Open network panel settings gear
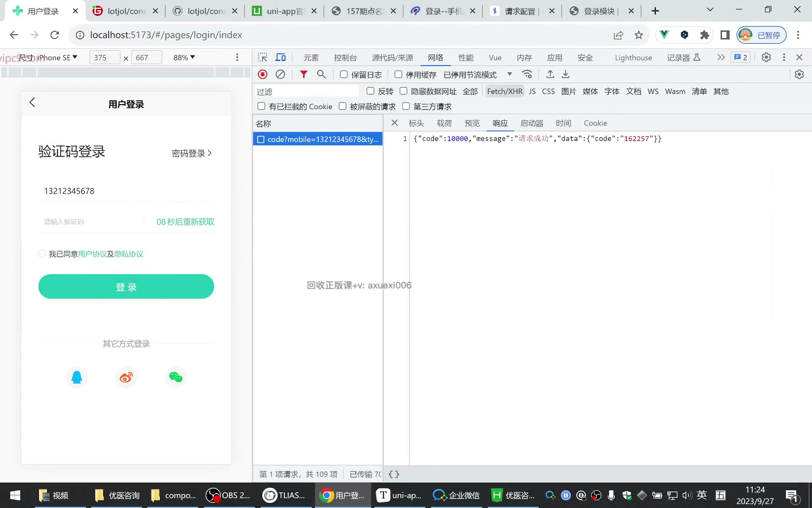The width and height of the screenshot is (812, 508). [799, 75]
